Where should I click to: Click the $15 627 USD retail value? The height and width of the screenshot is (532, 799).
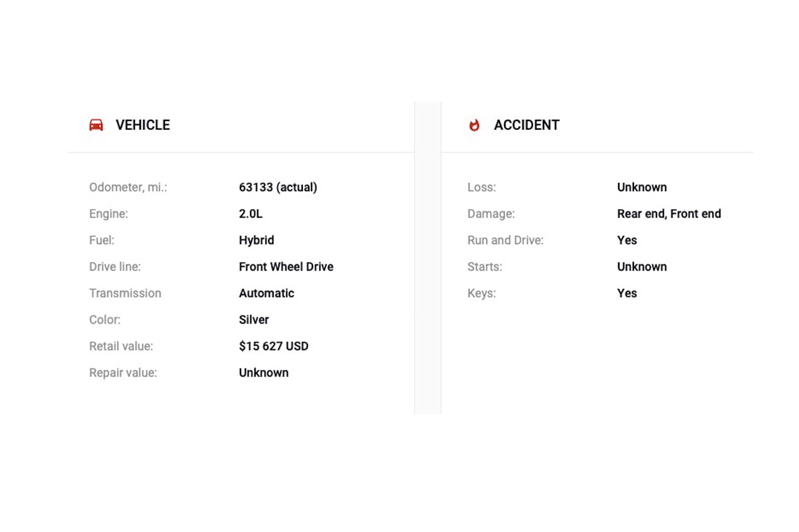click(274, 346)
